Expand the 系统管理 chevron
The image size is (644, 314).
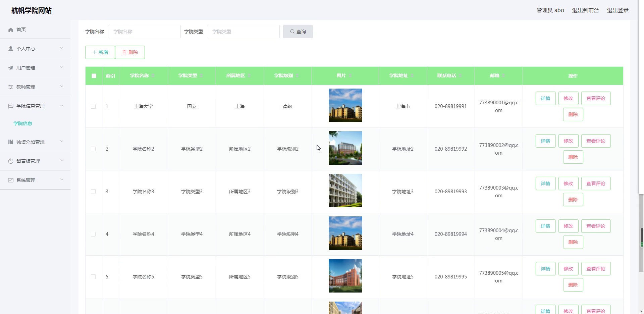62,180
